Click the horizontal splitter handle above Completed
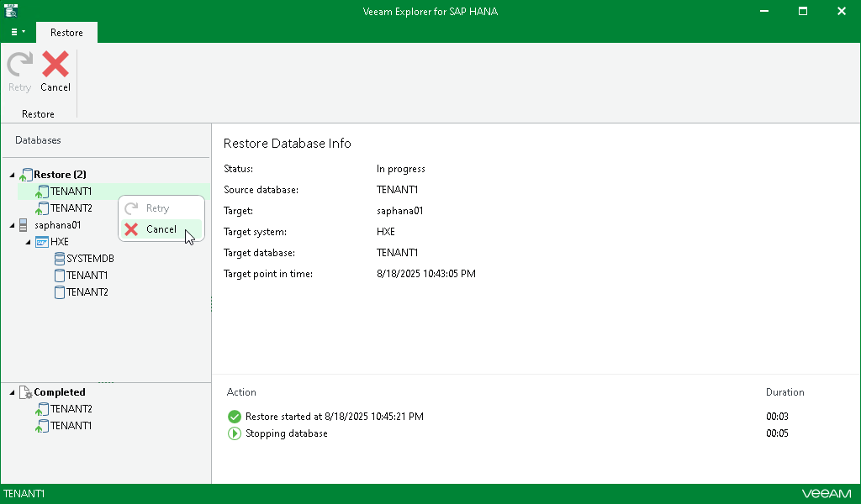Screen dimensions: 861x504 [x=106, y=382]
